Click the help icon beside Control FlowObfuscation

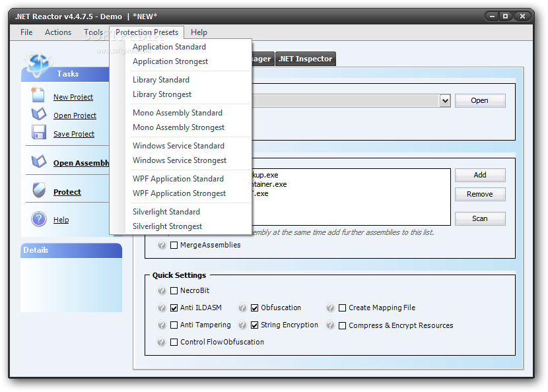click(x=162, y=342)
